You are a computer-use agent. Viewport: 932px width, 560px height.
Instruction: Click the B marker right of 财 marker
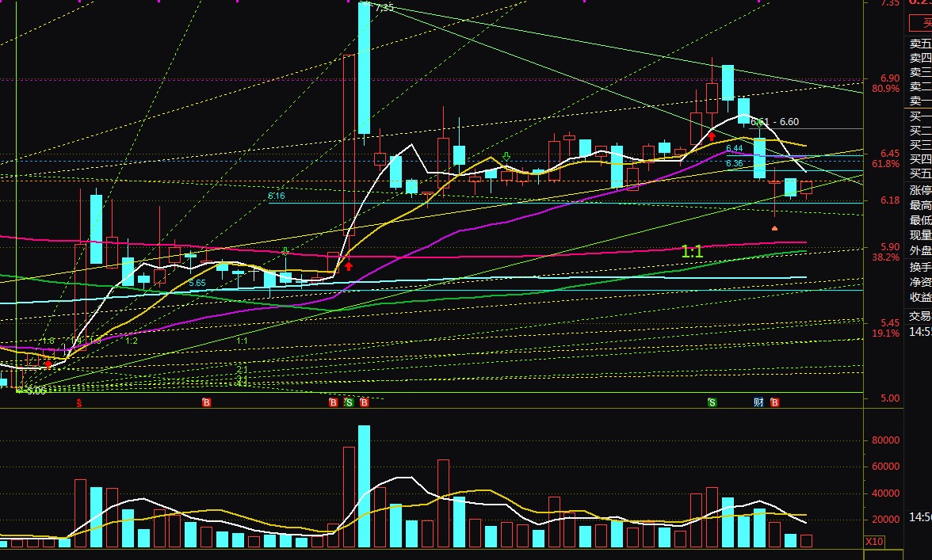774,402
